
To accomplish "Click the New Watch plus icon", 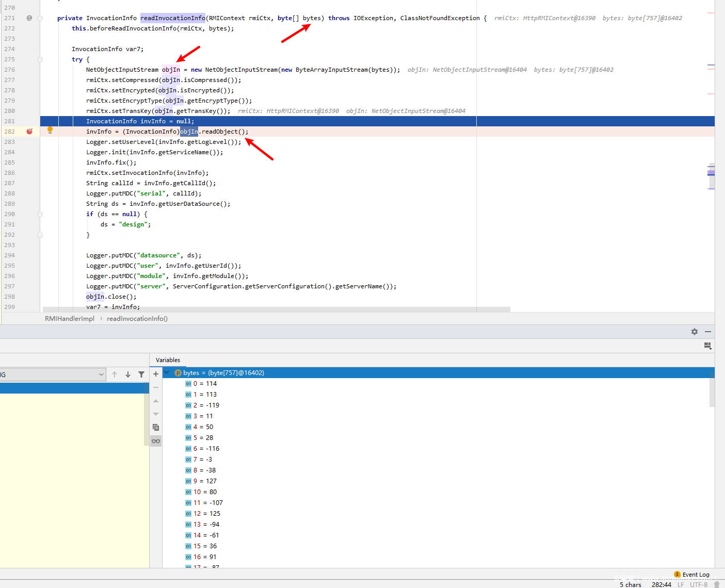I will [156, 374].
